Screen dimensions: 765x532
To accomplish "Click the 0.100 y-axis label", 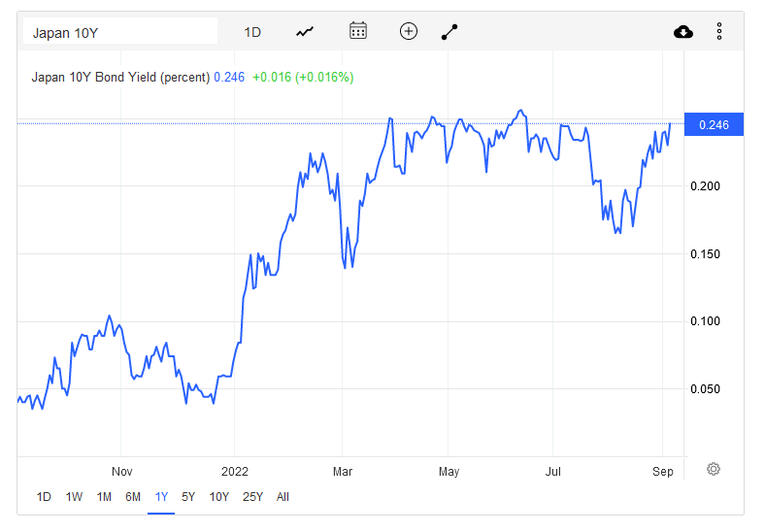I will (x=705, y=321).
